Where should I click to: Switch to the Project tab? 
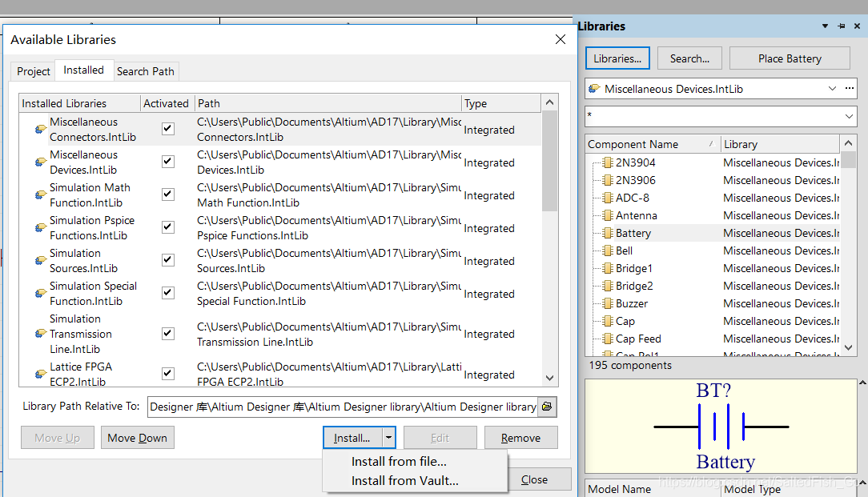point(34,71)
